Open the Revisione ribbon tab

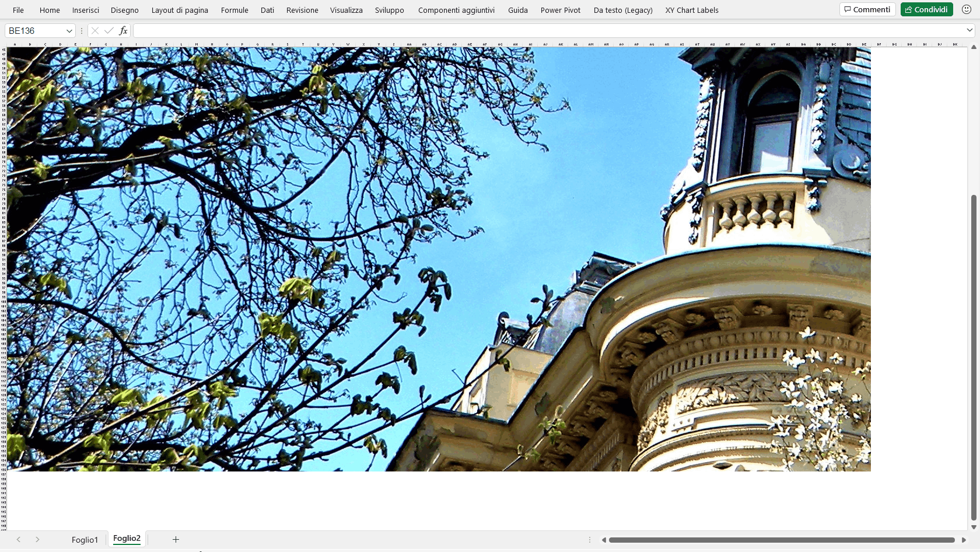tap(302, 10)
